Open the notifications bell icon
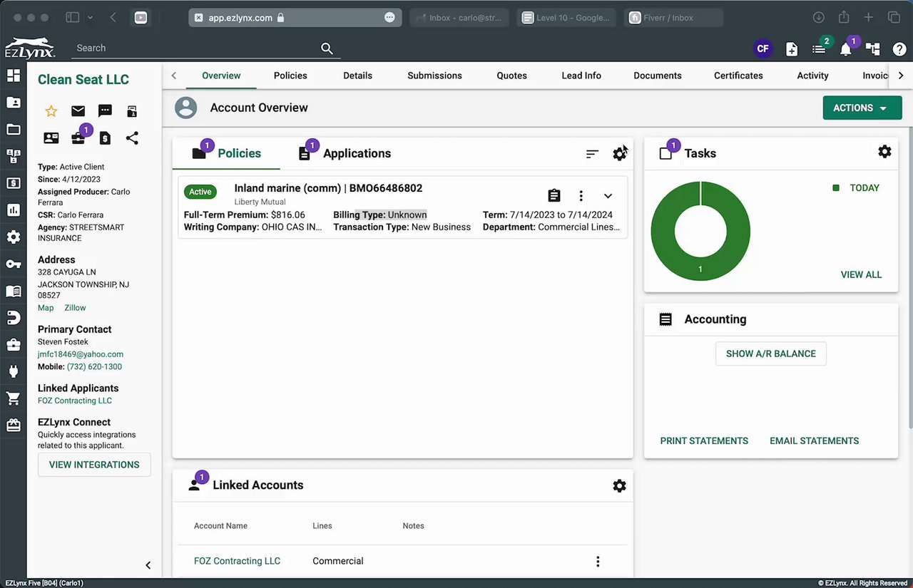Viewport: 913px width, 588px height. click(846, 48)
